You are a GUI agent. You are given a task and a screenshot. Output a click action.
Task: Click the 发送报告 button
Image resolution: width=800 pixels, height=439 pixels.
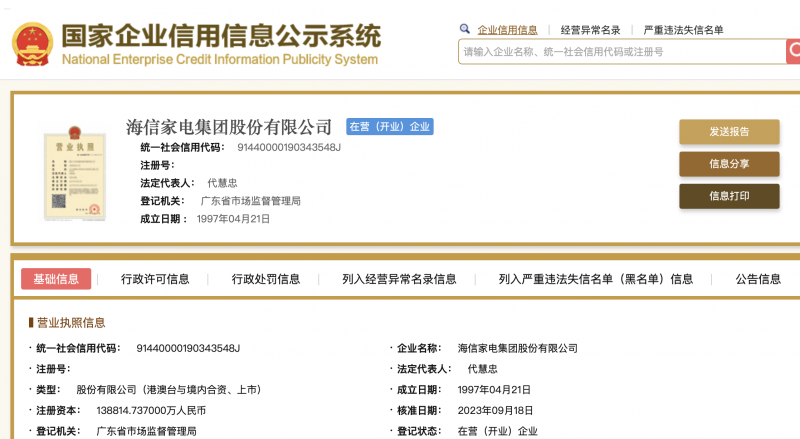pyautogui.click(x=729, y=132)
